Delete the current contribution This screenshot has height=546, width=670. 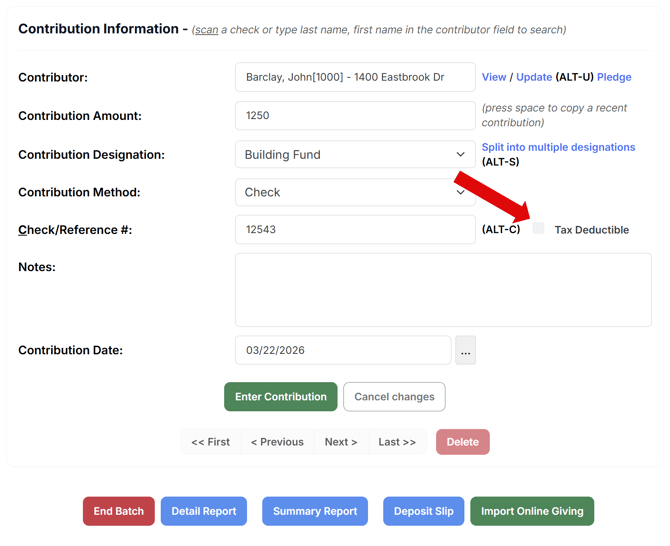pyautogui.click(x=462, y=442)
